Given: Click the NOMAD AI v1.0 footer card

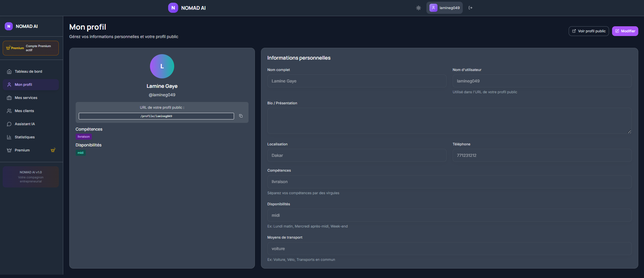Looking at the screenshot, I should (x=31, y=177).
